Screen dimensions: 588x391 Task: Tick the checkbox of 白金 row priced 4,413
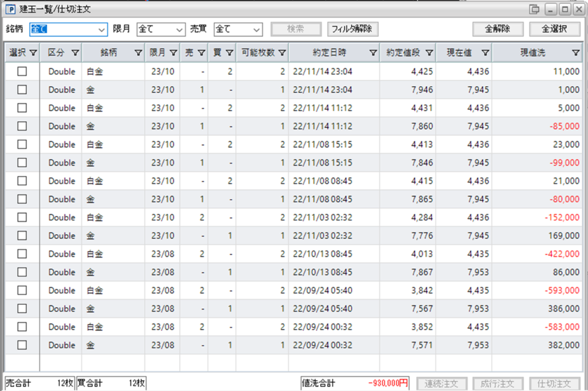coord(22,144)
